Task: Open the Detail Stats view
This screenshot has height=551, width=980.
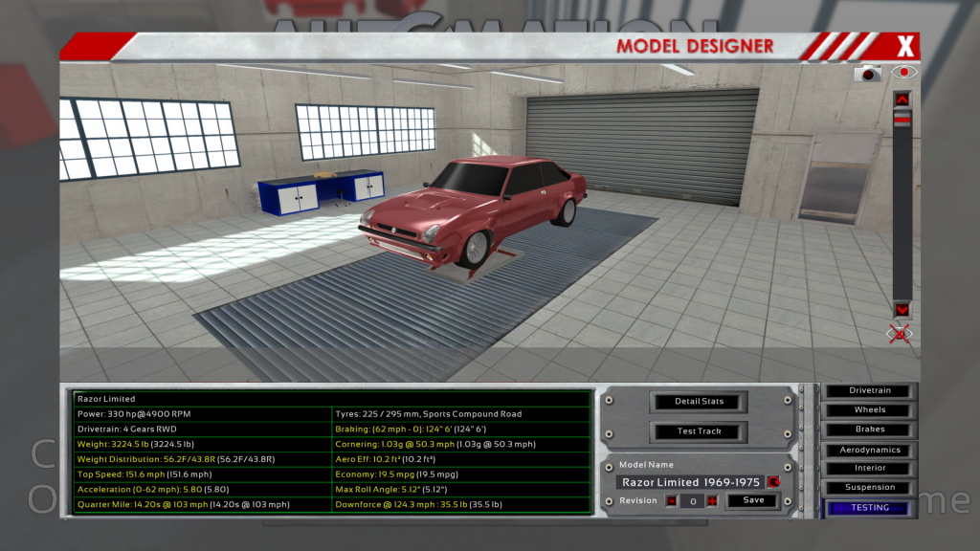Action: click(x=699, y=401)
